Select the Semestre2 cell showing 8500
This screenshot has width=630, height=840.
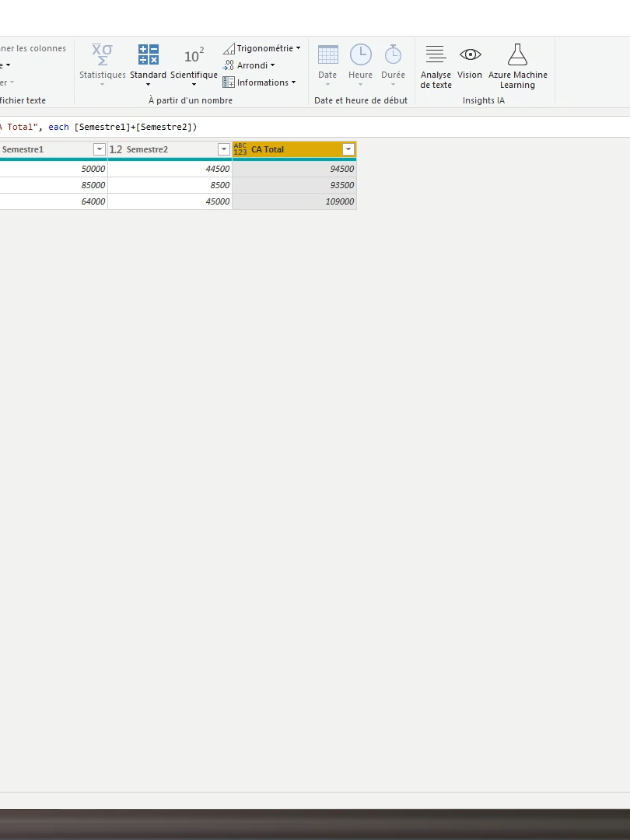[170, 185]
